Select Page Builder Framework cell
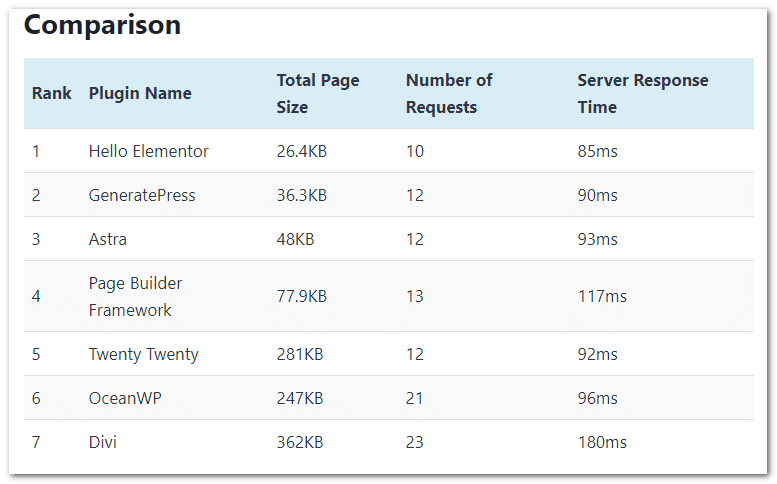Screen dimensions: 777x484 click(x=135, y=296)
